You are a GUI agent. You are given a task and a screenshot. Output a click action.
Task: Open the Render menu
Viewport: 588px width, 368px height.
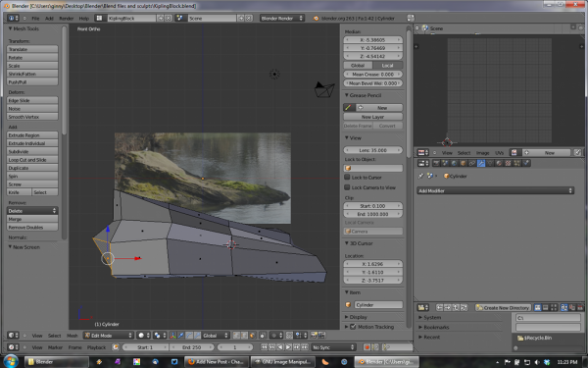(67, 19)
